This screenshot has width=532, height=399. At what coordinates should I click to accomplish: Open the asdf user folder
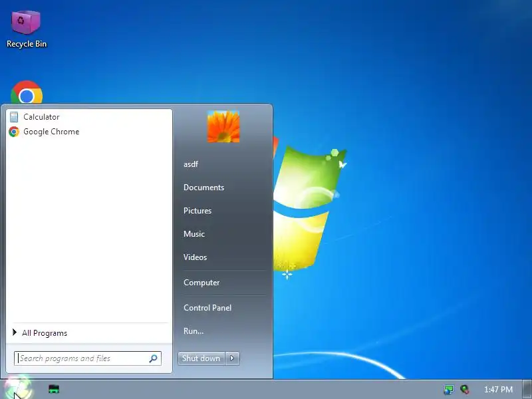pyautogui.click(x=191, y=164)
